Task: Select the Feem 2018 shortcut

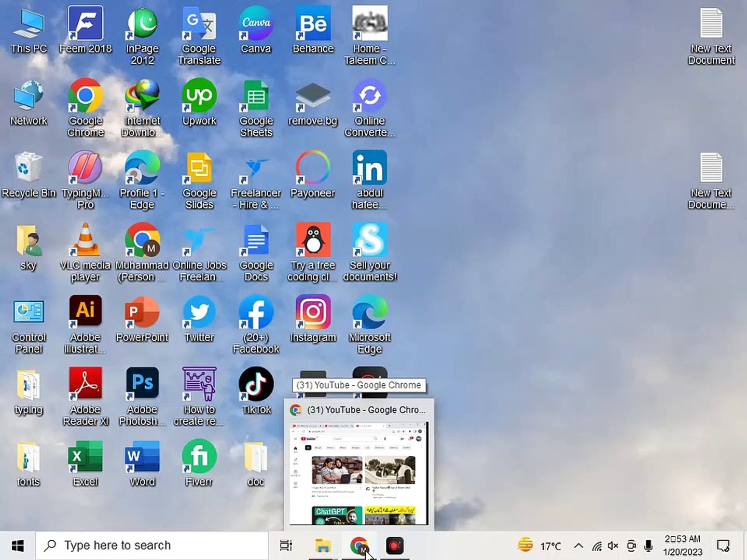Action: [x=86, y=31]
